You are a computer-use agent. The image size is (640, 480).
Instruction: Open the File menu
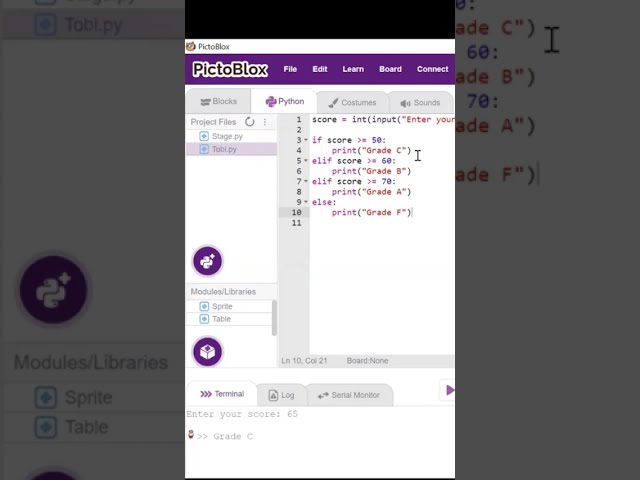tap(290, 69)
